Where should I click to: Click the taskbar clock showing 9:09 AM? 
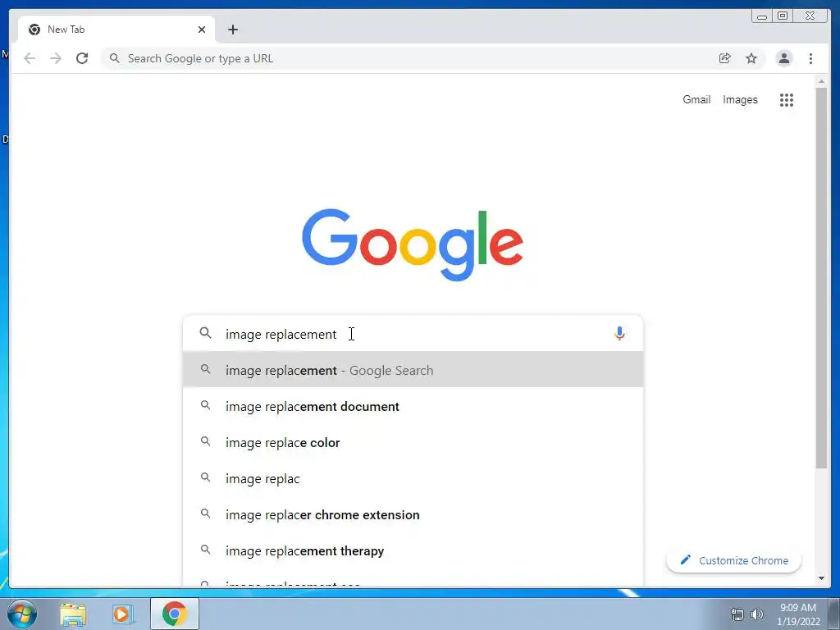[x=798, y=614]
